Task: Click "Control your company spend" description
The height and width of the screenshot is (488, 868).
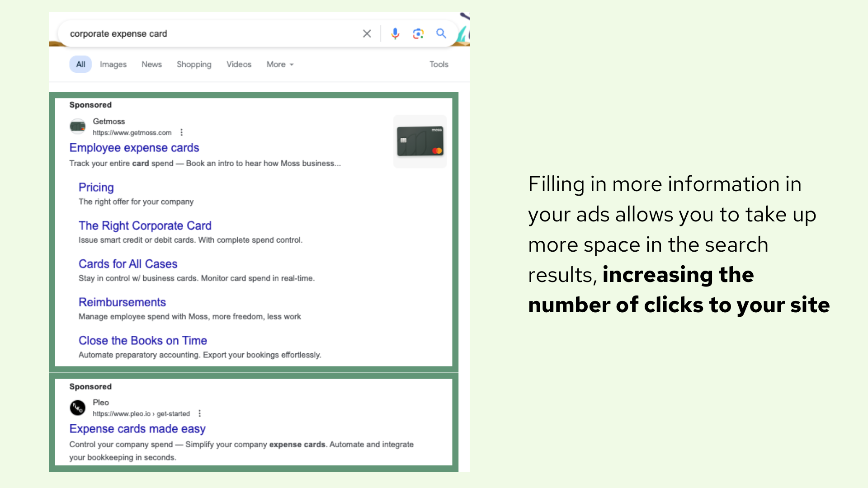Action: [241, 451]
